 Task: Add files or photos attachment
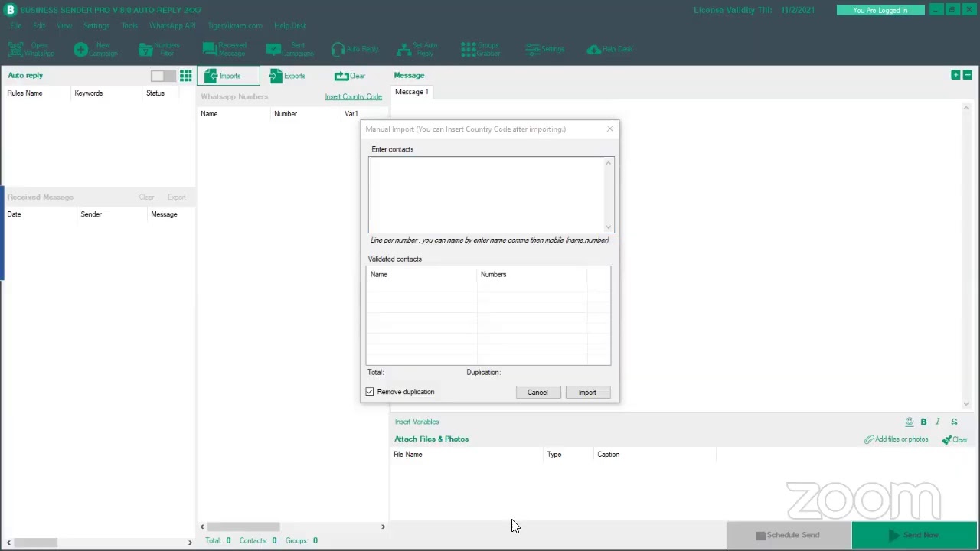pos(897,439)
